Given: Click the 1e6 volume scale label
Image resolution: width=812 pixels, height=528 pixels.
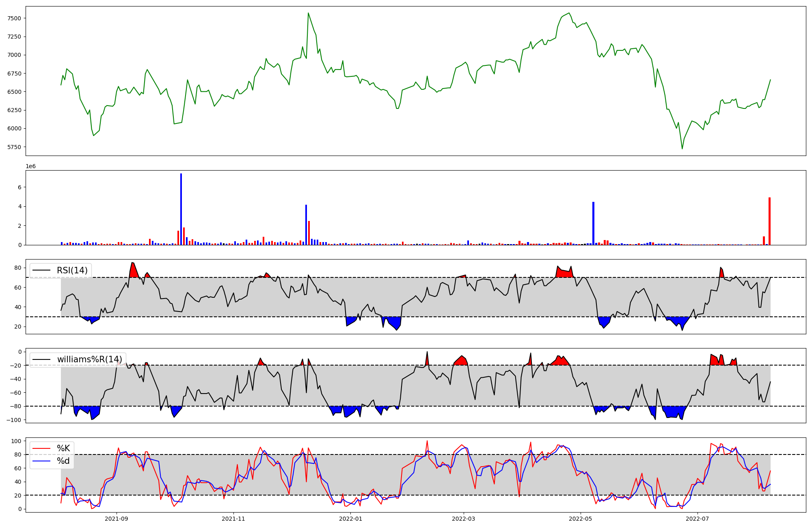Looking at the screenshot, I should coord(31,167).
